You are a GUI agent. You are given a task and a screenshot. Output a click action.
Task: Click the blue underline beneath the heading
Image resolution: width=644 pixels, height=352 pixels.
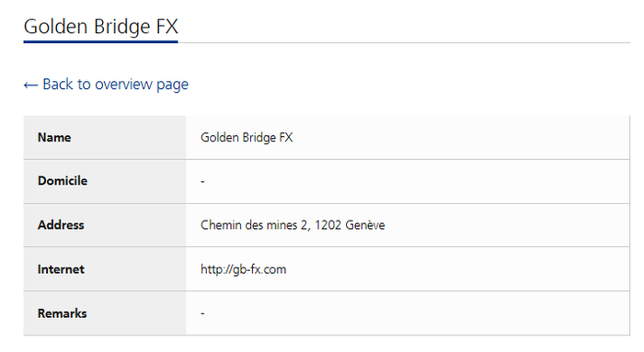click(x=100, y=41)
